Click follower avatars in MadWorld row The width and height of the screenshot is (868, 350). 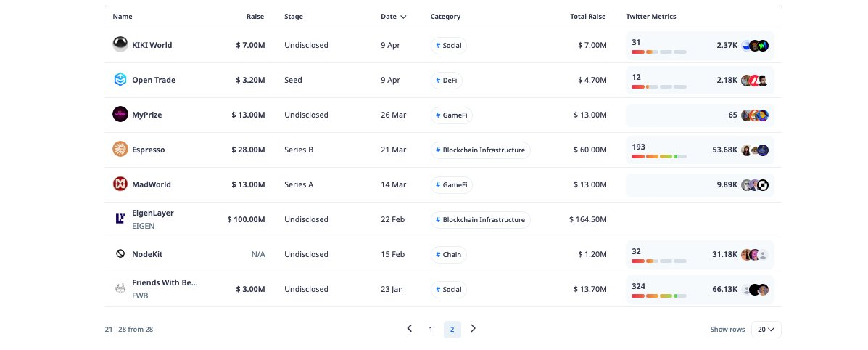pos(755,185)
